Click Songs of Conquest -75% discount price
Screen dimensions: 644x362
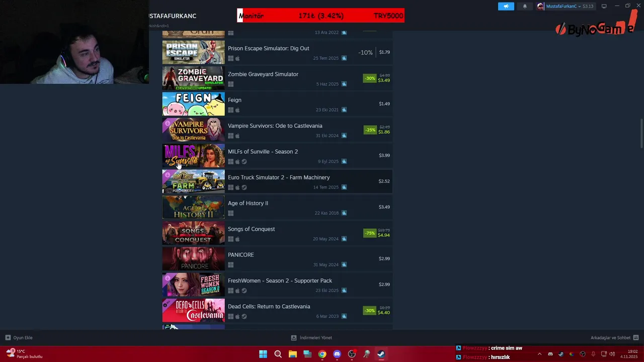pos(376,233)
